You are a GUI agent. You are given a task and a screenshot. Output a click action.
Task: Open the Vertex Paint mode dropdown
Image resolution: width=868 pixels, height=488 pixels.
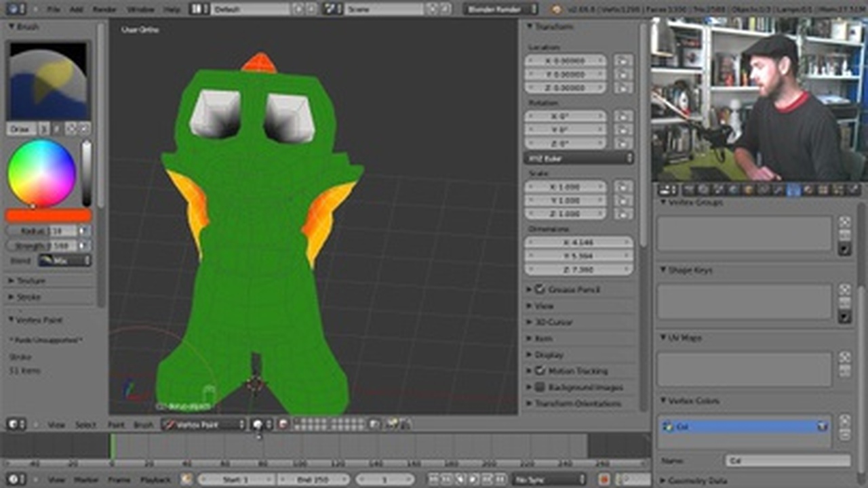(203, 424)
